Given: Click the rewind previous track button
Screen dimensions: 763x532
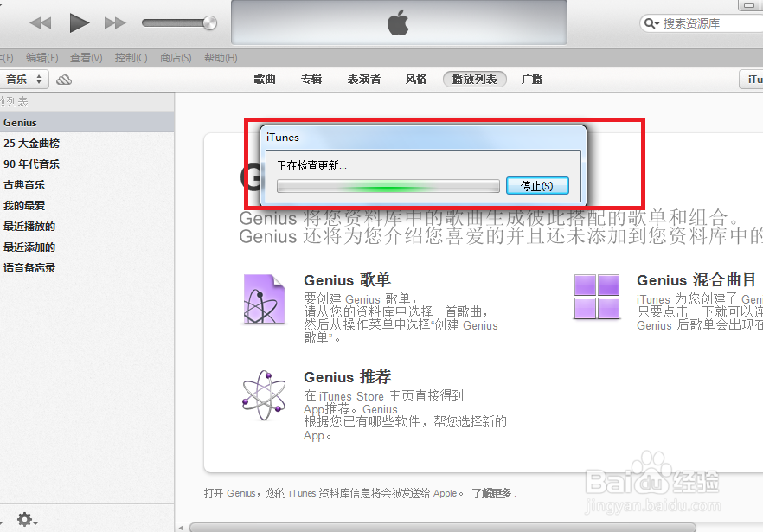Looking at the screenshot, I should point(41,22).
